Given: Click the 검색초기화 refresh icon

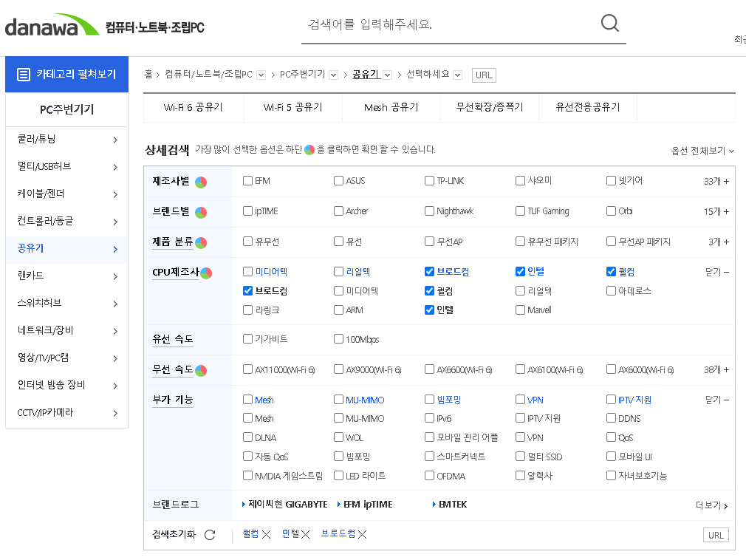Looking at the screenshot, I should click(x=210, y=535).
